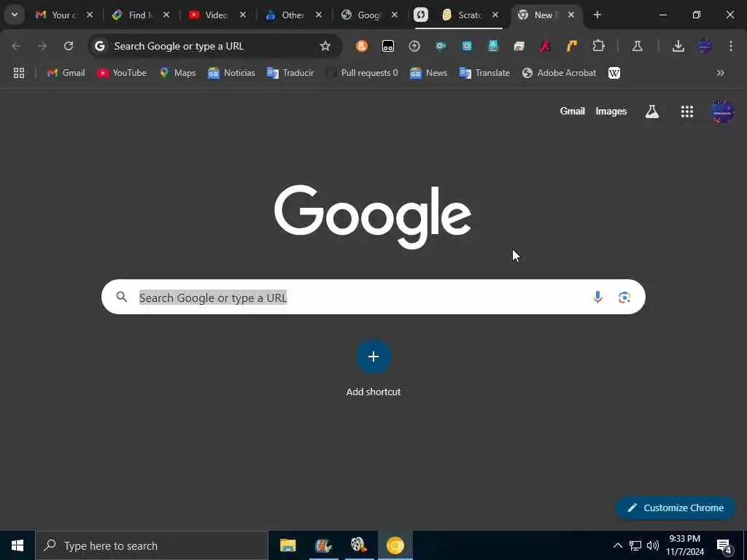Screen dimensions: 747x560
Task: Start voice search with microphone icon
Action: coord(597,297)
